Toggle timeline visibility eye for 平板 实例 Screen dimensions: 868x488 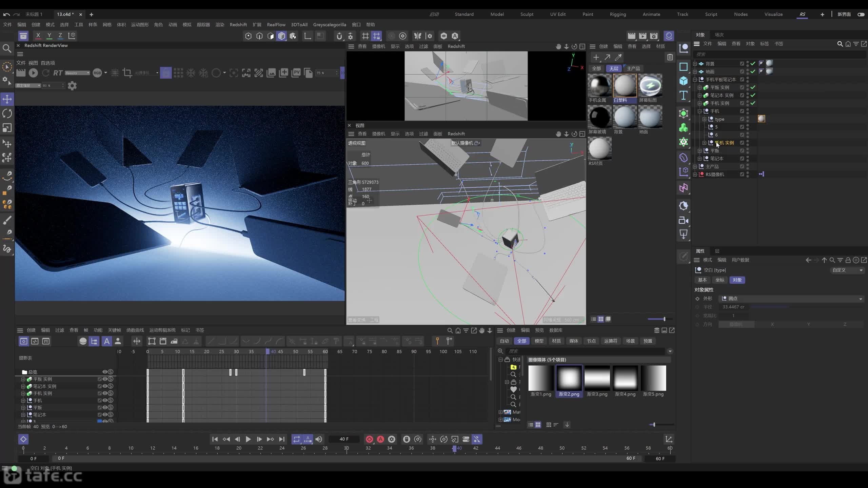(105, 379)
